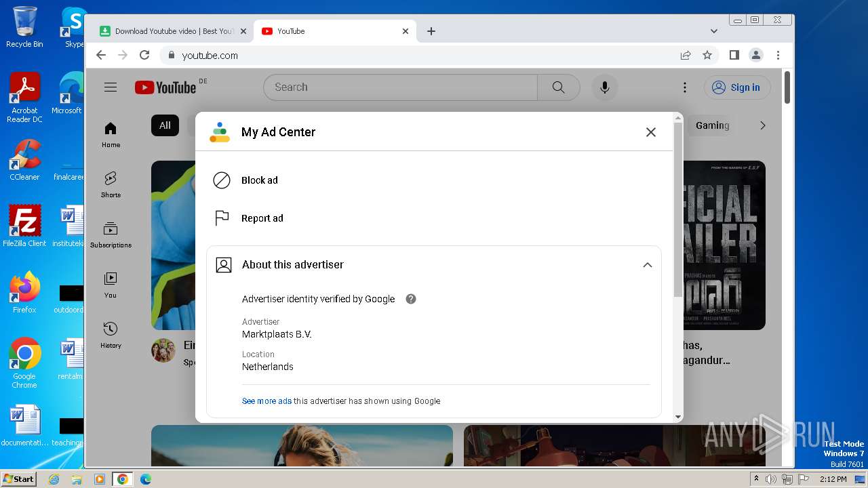This screenshot has width=868, height=488.
Task: Open History in the sidebar
Action: point(111,335)
